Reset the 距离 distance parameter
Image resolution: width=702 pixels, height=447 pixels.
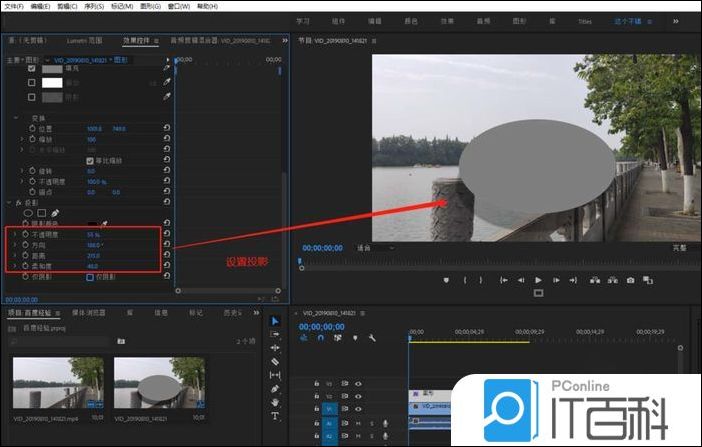click(166, 256)
